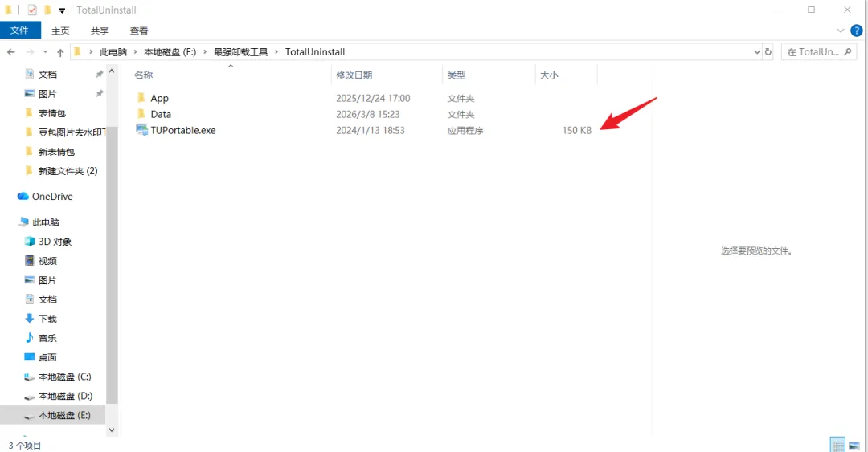The image size is (868, 452).
Task: Select 此电脑 in the navigation pane
Action: (45, 222)
